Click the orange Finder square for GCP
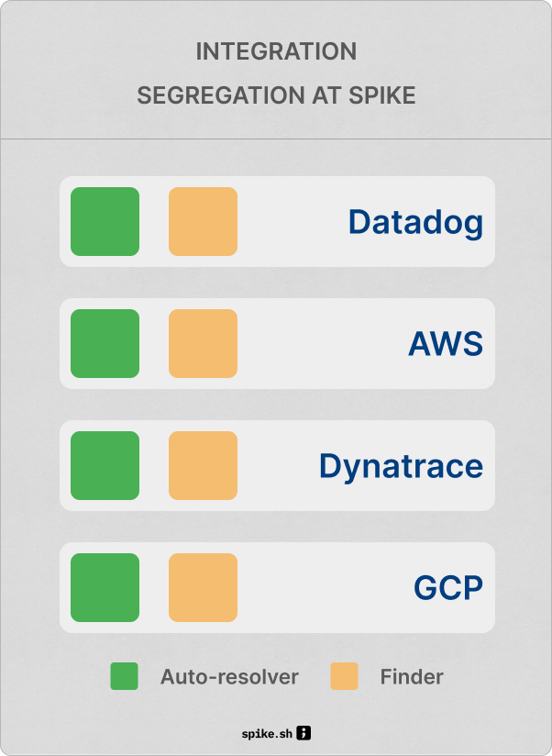This screenshot has width=552, height=756. point(203,587)
